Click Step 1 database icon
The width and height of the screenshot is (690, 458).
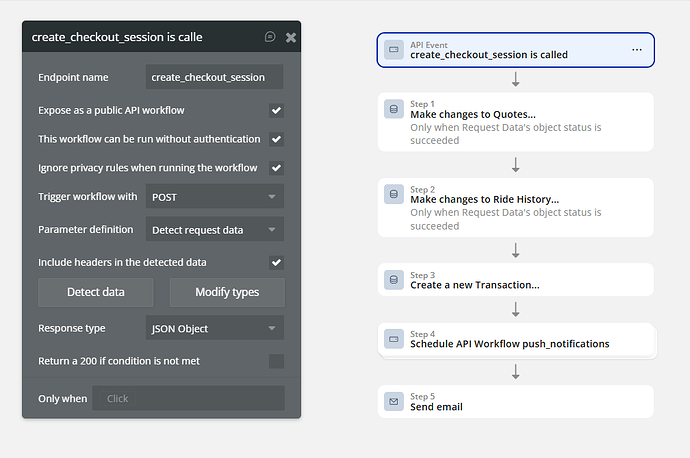394,109
